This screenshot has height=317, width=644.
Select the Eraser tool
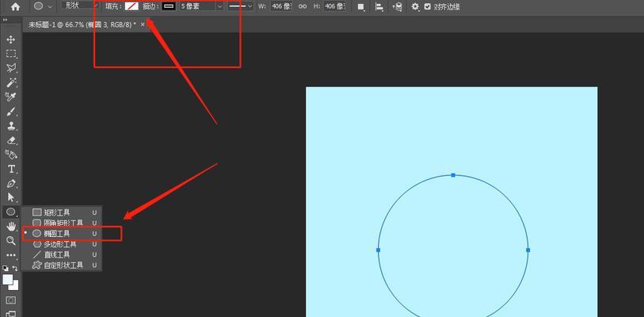tap(11, 140)
